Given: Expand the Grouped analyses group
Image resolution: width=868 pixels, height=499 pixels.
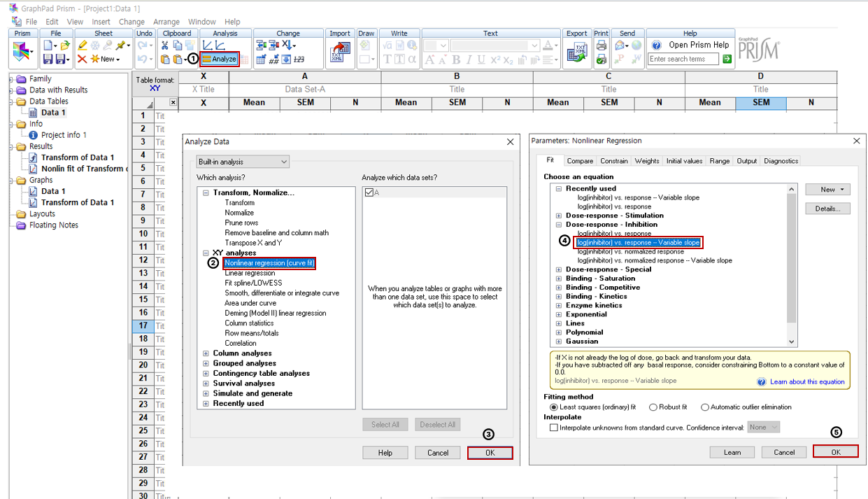Looking at the screenshot, I should 206,363.
